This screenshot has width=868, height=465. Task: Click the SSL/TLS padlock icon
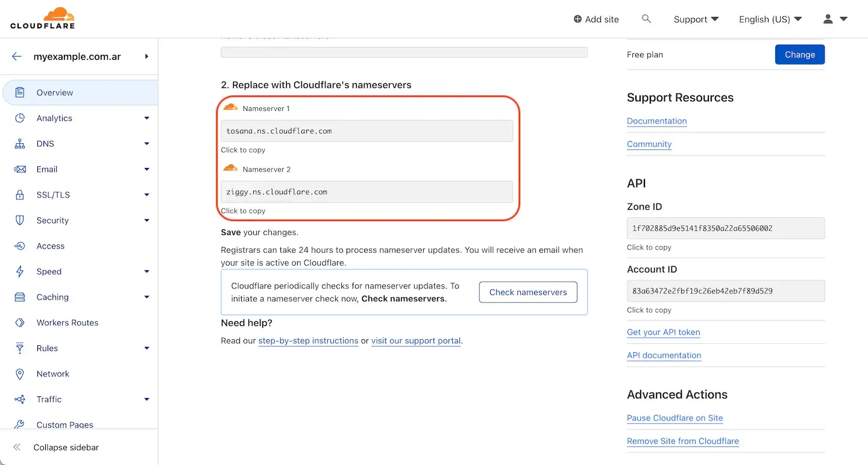pos(20,195)
